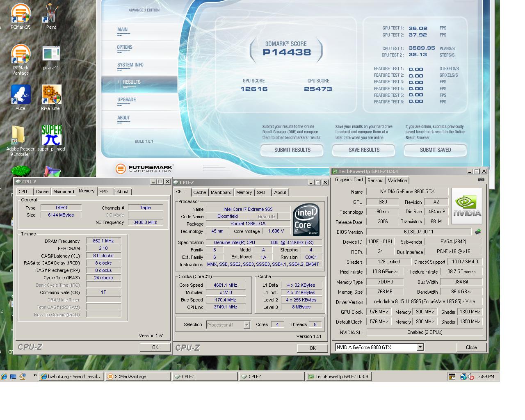
Task: Click the first system tray icon
Action: click(452, 377)
